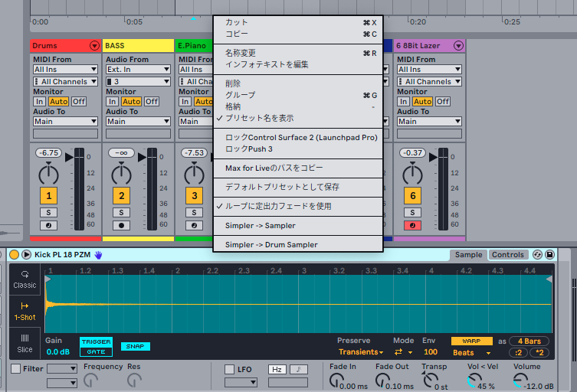
Task: Toggle the WARP button off
Action: [471, 341]
